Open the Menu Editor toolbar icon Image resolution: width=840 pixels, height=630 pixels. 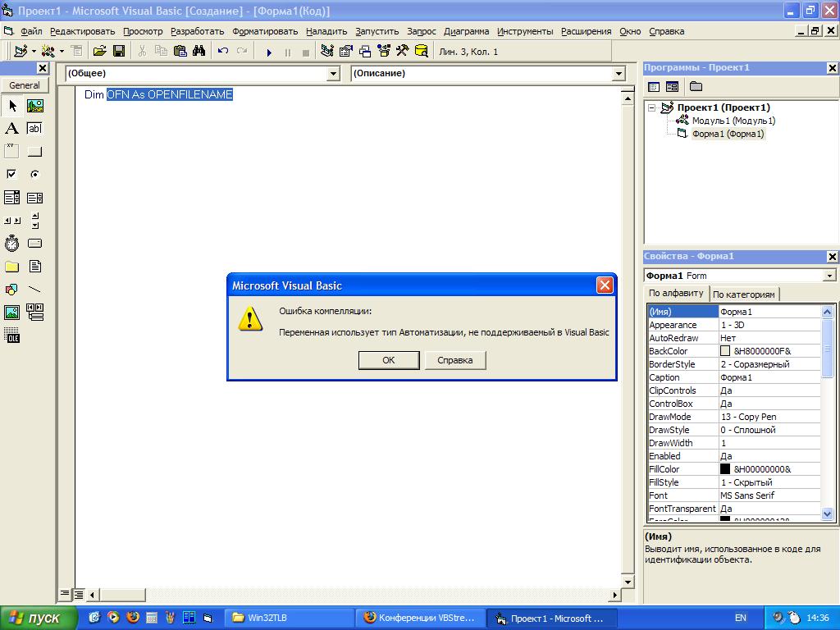[77, 52]
